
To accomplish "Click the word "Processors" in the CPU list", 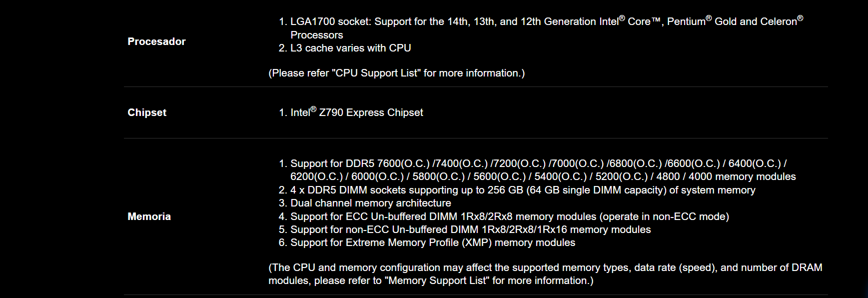I will tap(316, 35).
